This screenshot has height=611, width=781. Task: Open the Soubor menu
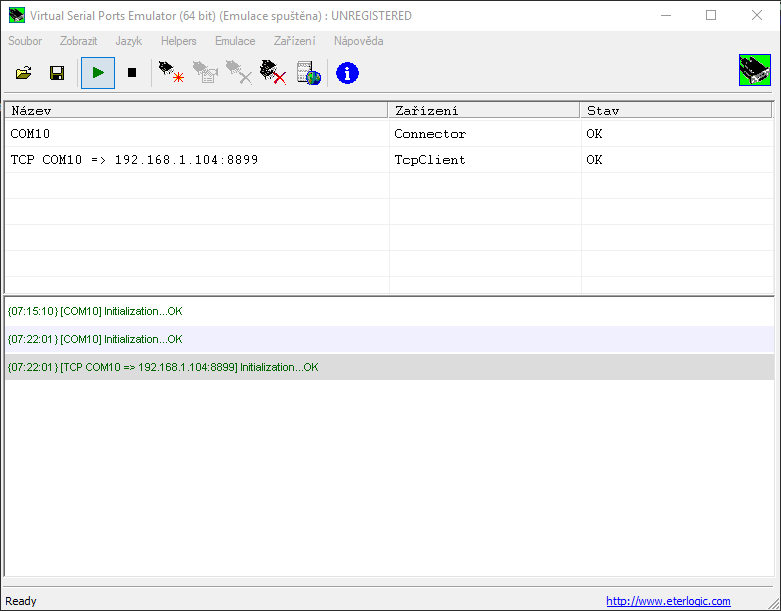pos(25,41)
